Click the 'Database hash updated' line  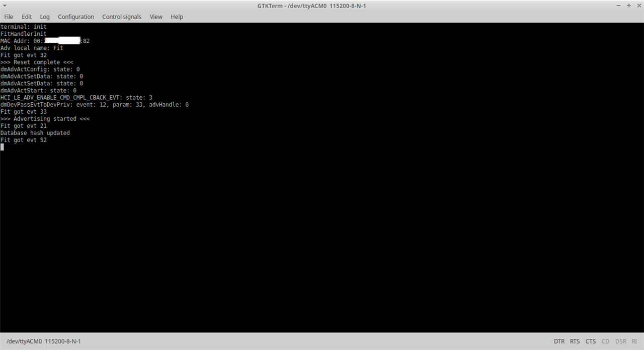(35, 132)
